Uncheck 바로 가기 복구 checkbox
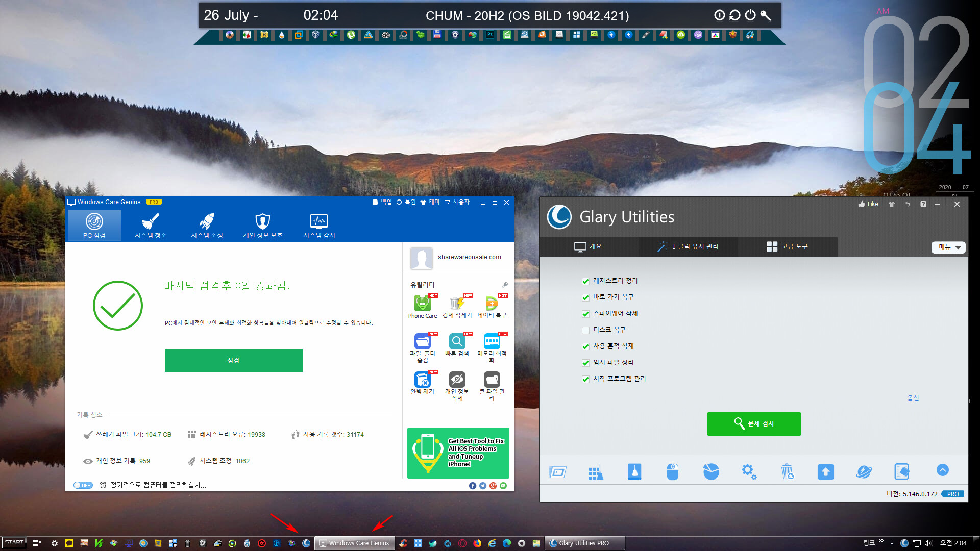980x551 pixels. click(x=585, y=297)
